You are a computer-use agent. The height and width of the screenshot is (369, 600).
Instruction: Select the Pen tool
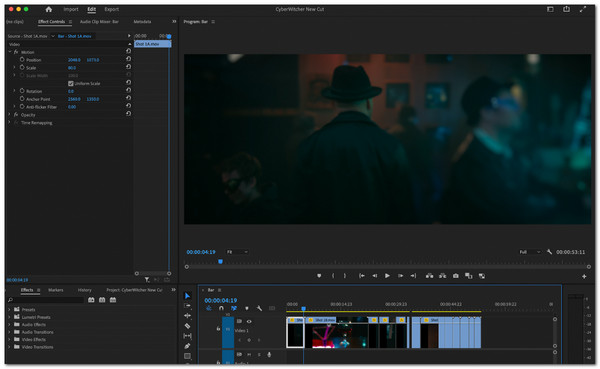click(188, 346)
